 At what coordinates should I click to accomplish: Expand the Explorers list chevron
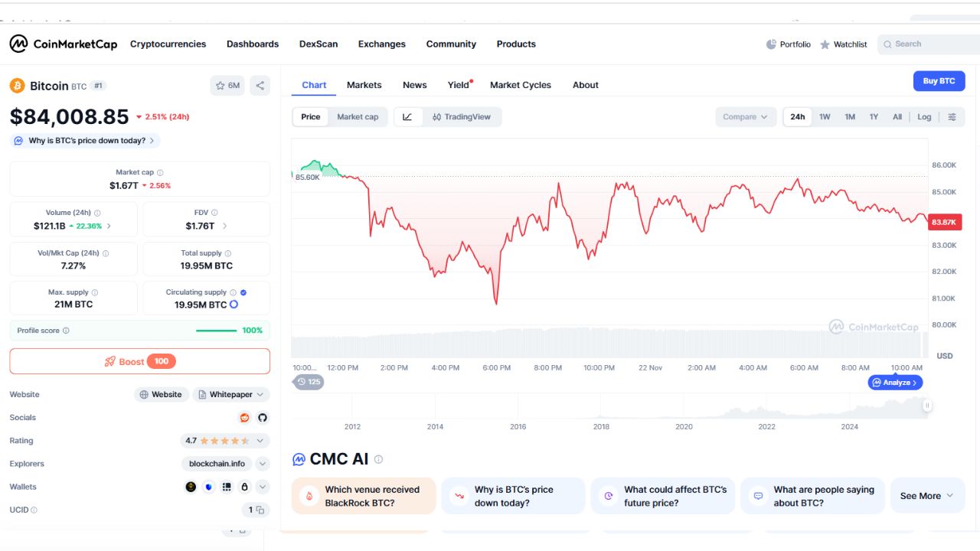pyautogui.click(x=261, y=463)
